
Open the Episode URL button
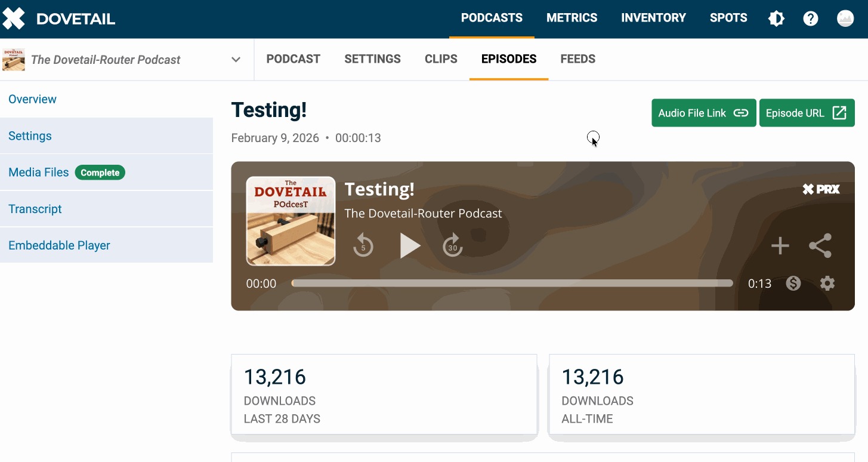pos(806,113)
